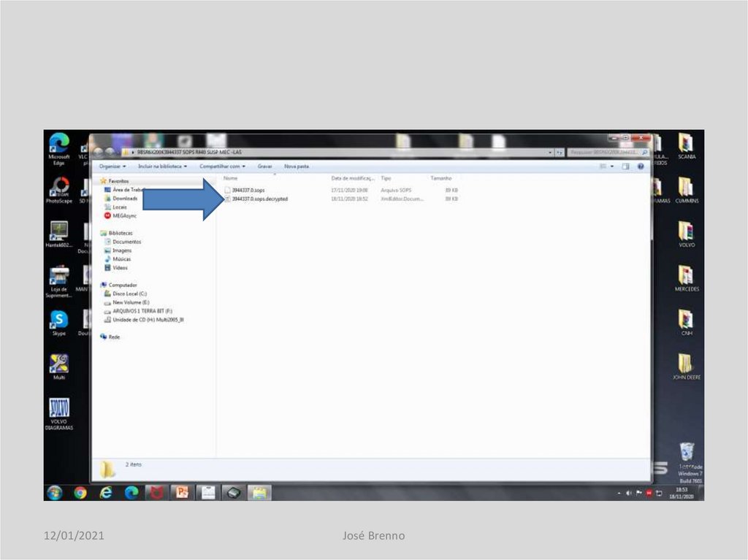
Task: Open the PhotoScape desktop shortcut
Action: [58, 190]
